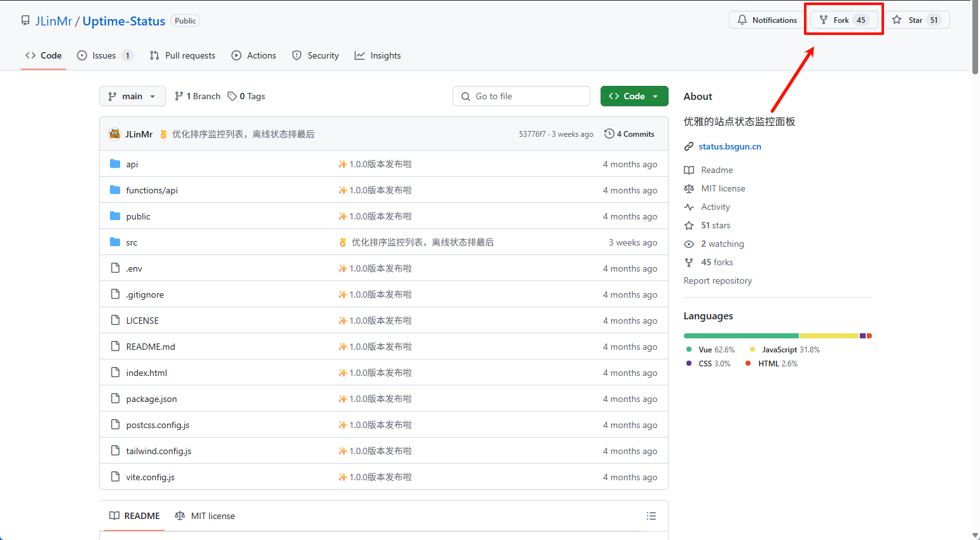Open the Issues tab
This screenshot has height=540, width=980.
point(105,55)
